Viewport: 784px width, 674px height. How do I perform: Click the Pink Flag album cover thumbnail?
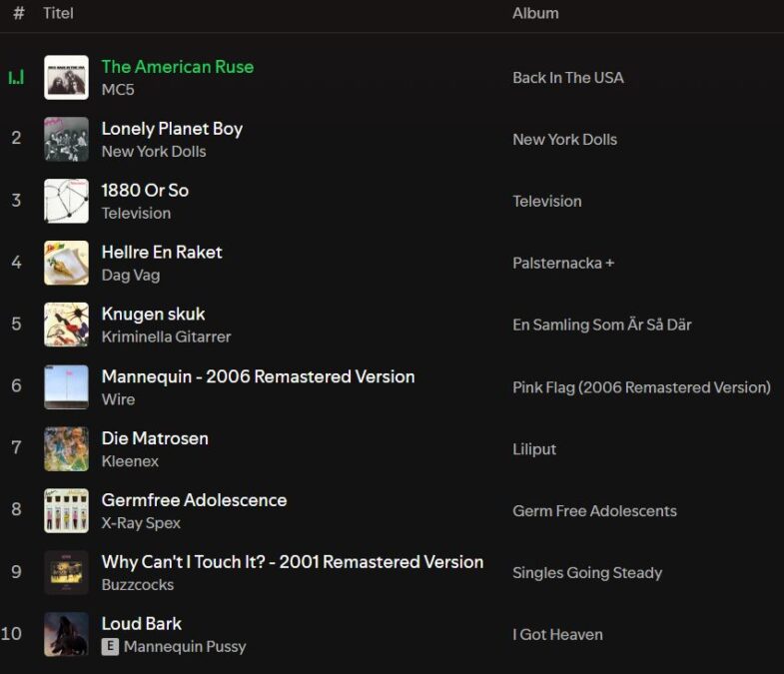67,387
